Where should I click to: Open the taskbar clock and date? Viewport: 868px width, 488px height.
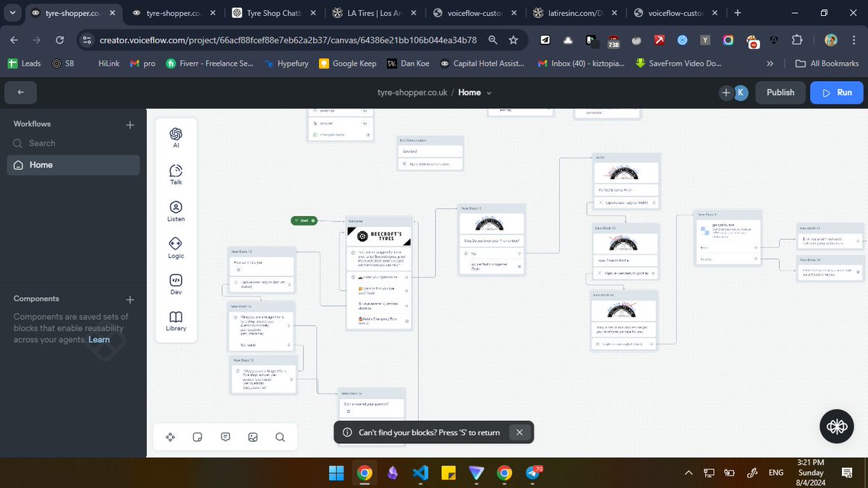coord(810,473)
